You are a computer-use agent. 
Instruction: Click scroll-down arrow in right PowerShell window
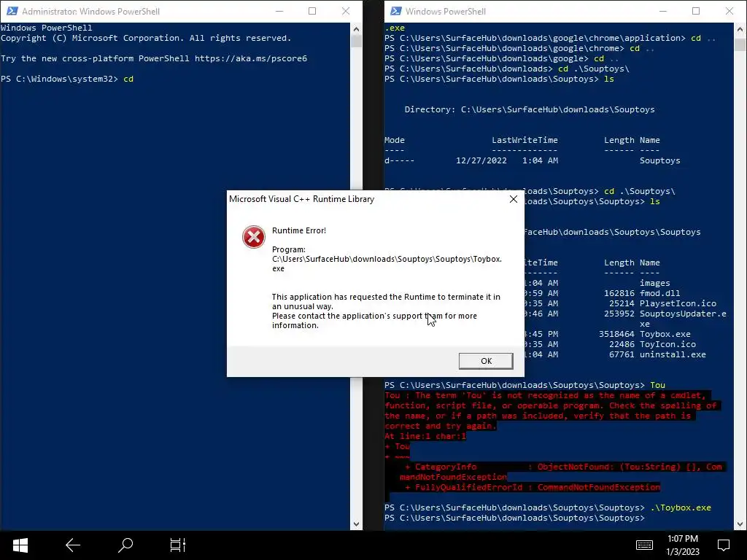click(740, 524)
